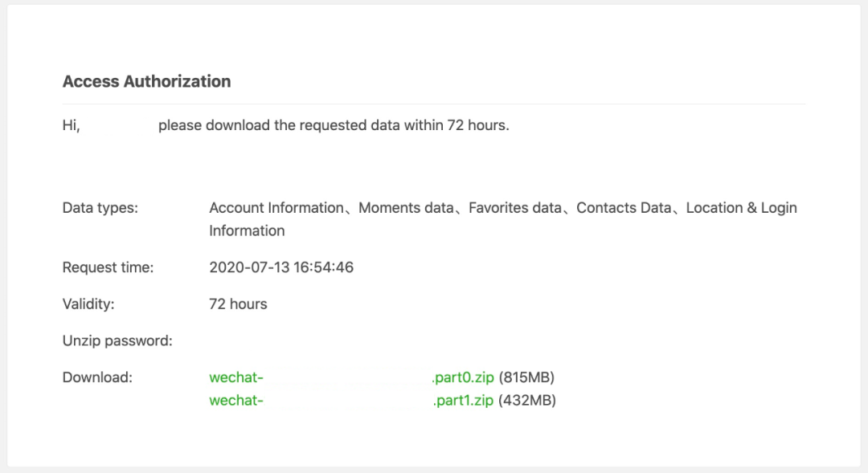Click the 'Location & Login' text
Image resolution: width=868 pixels, height=473 pixels.
pyautogui.click(x=741, y=208)
